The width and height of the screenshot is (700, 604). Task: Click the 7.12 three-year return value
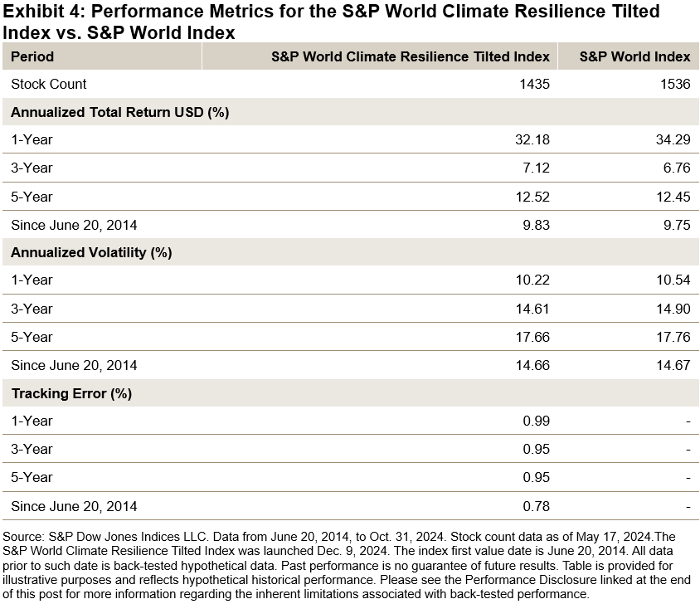point(536,168)
